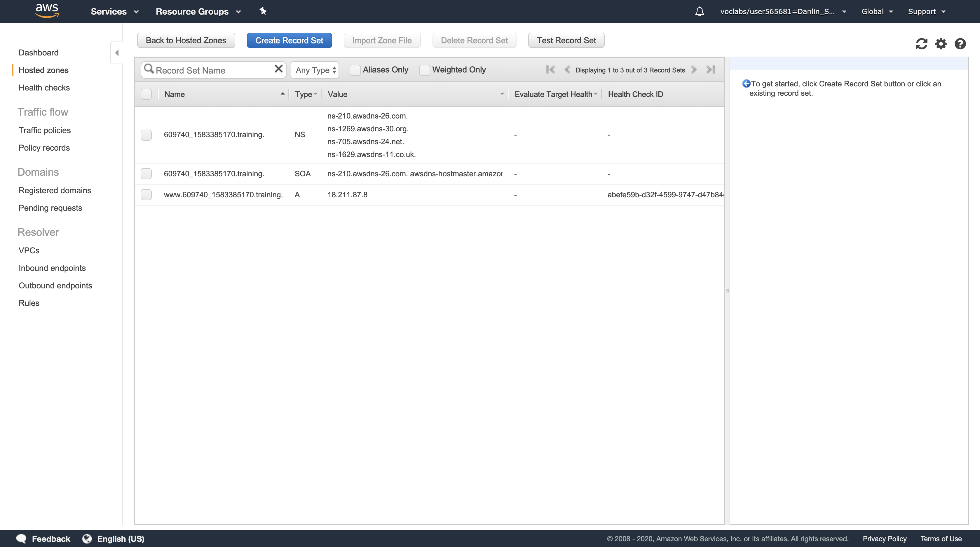
Task: Click the refresh icon
Action: 921,44
